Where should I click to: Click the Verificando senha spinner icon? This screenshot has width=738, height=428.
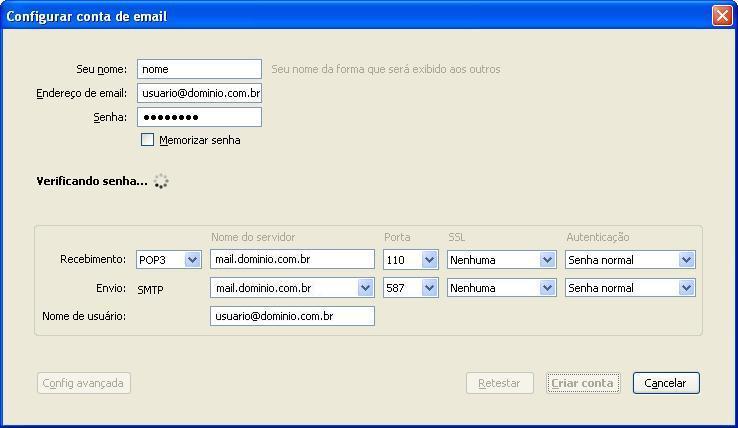(x=161, y=181)
